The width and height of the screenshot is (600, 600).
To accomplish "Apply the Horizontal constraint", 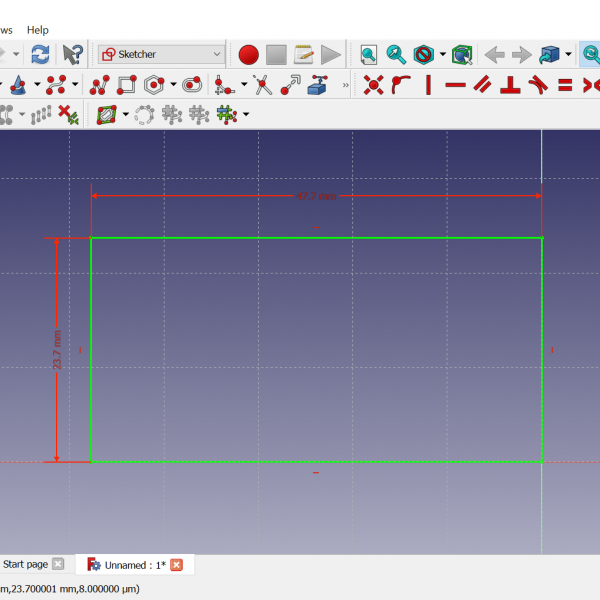I will [x=455, y=85].
